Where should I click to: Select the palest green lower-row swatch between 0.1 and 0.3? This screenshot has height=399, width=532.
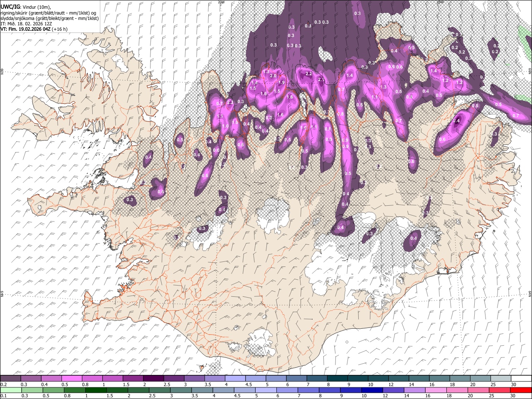tap(10, 390)
